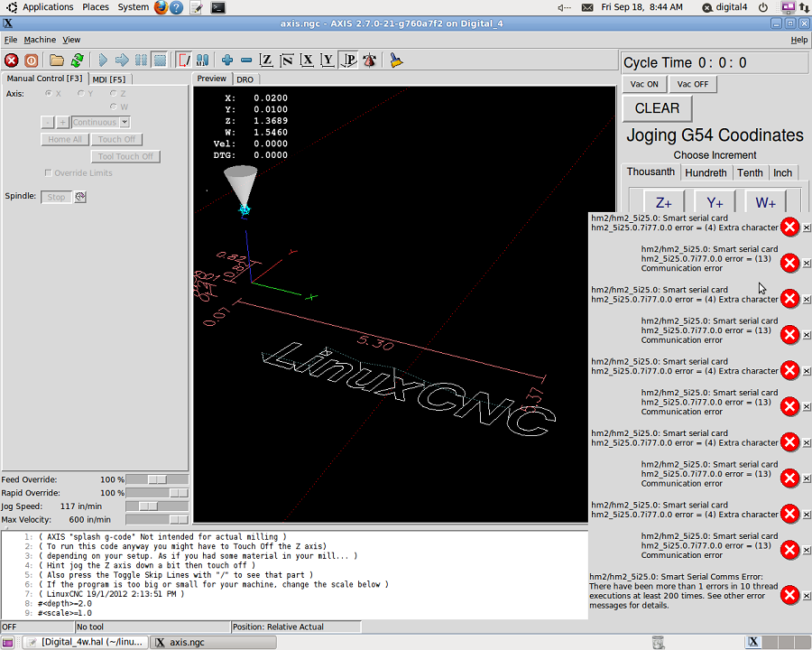Toggle the Emergency Stop button
812x650 pixels.
click(x=12, y=60)
